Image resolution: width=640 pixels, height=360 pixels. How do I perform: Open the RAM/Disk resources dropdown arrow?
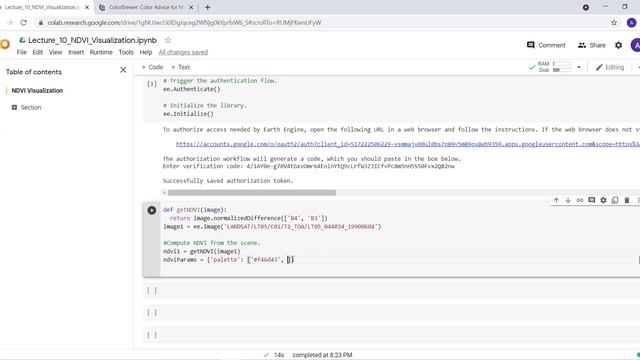[578, 67]
